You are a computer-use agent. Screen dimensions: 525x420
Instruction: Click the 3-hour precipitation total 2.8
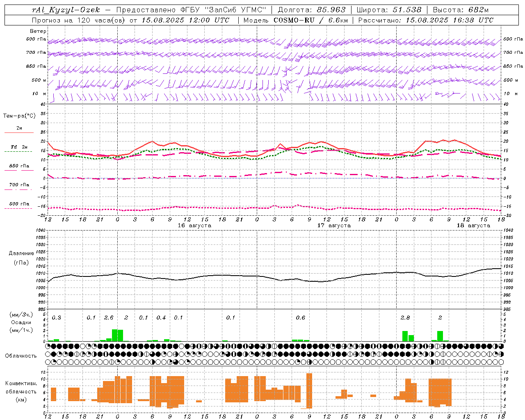(x=405, y=318)
